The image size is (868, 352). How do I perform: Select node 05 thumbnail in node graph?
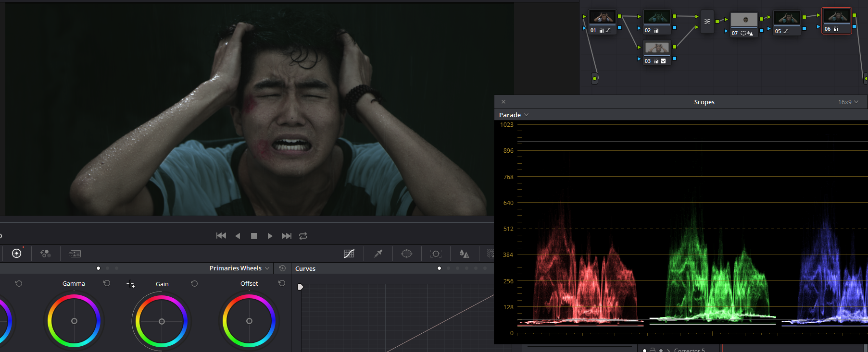[x=787, y=18]
